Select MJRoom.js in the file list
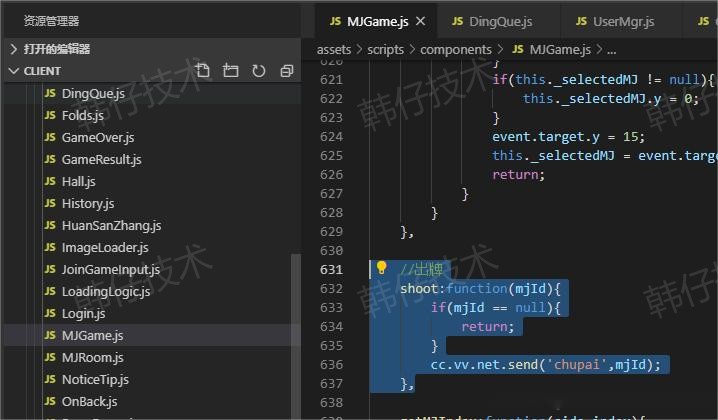 [x=92, y=358]
